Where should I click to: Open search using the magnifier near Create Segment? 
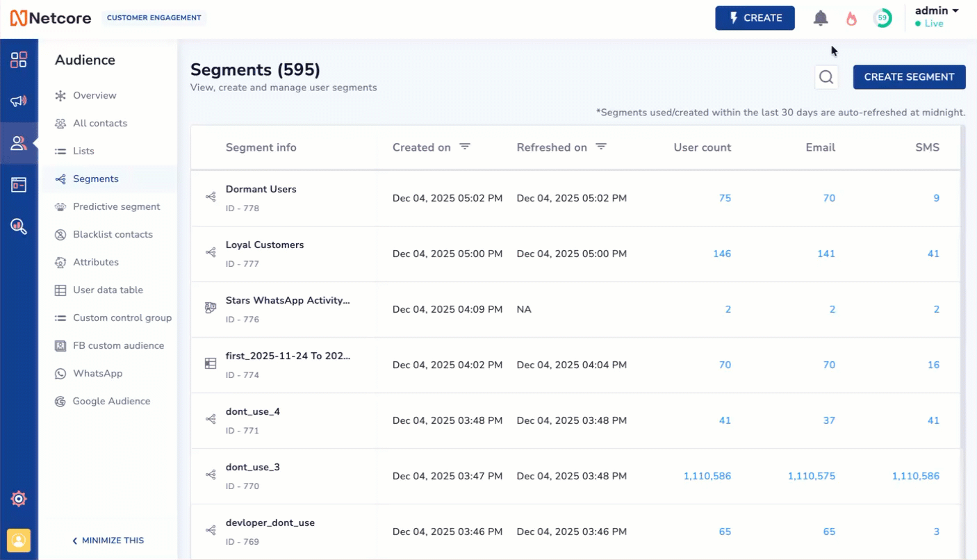click(x=826, y=77)
